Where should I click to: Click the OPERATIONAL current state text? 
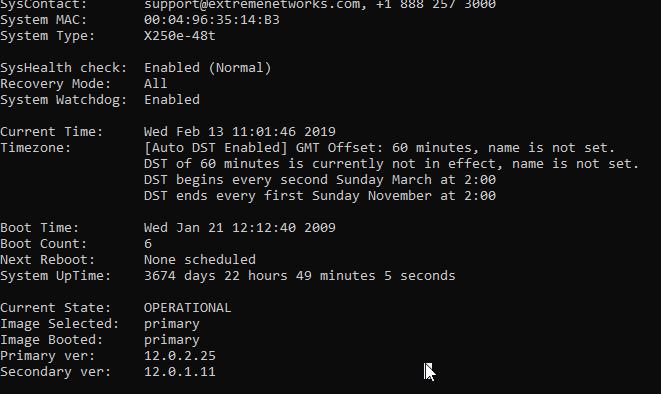click(188, 308)
